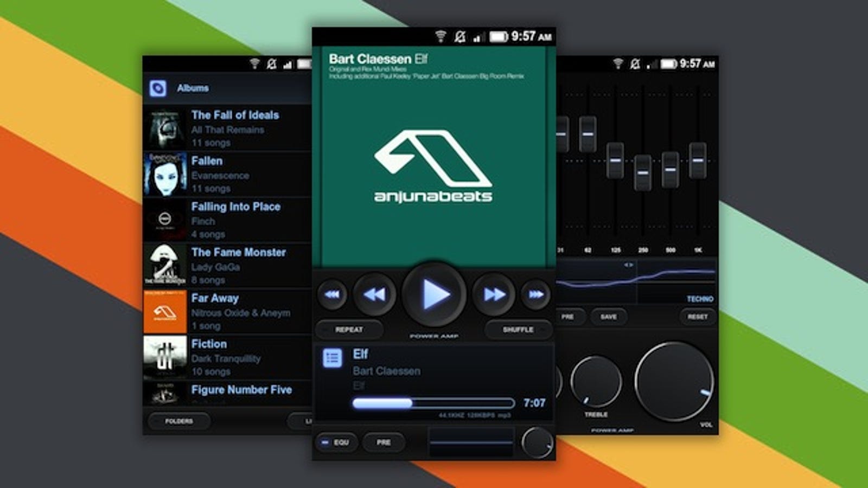Rewind with the double-left-arrow button

pyautogui.click(x=374, y=294)
